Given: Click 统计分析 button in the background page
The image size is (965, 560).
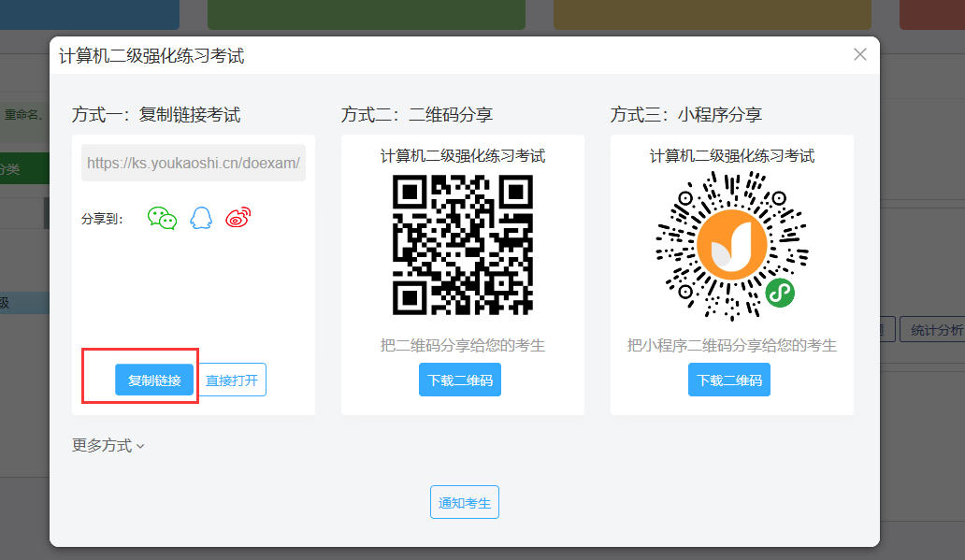Looking at the screenshot, I should coord(935,330).
